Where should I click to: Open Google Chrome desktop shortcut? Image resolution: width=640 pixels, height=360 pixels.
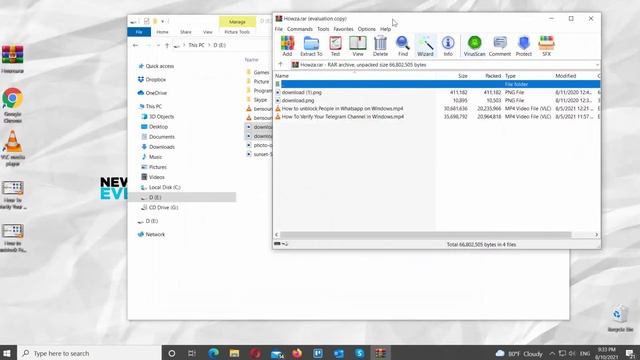click(x=12, y=105)
